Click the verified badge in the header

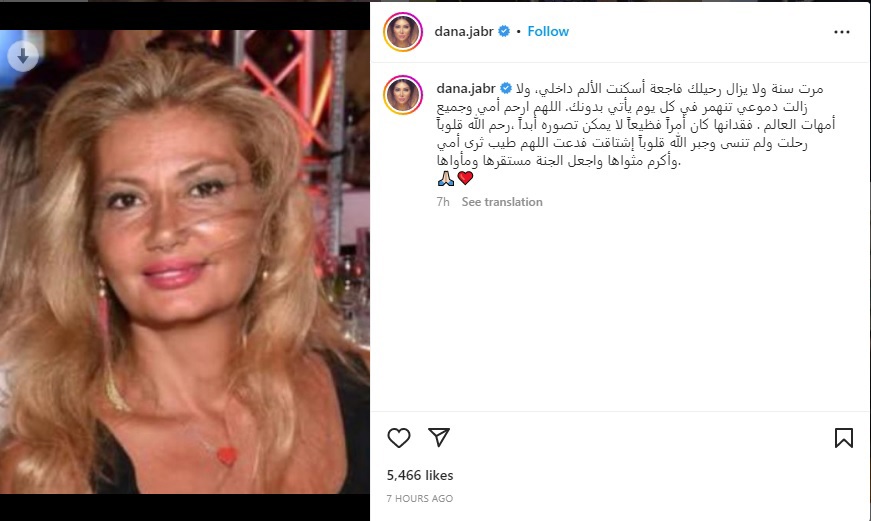[x=504, y=31]
